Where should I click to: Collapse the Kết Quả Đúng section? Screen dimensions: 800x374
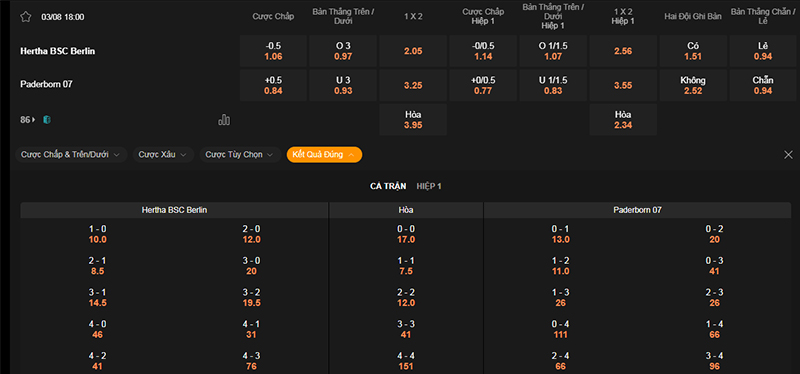324,155
